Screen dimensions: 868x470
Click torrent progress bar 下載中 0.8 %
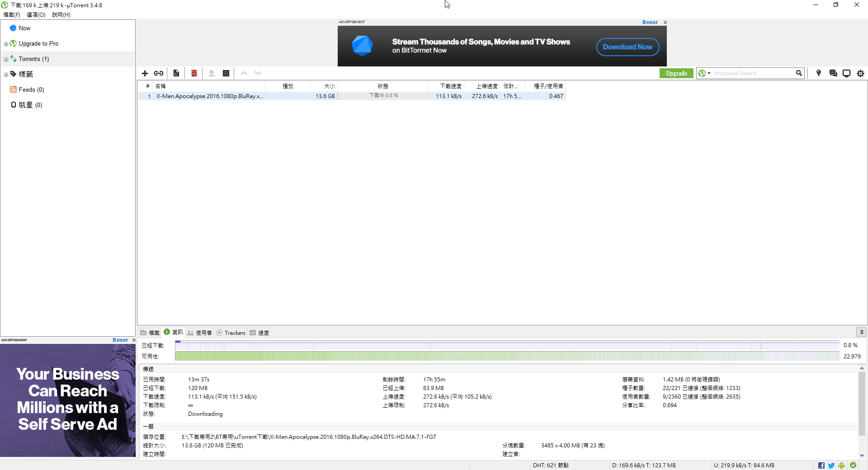pyautogui.click(x=383, y=96)
